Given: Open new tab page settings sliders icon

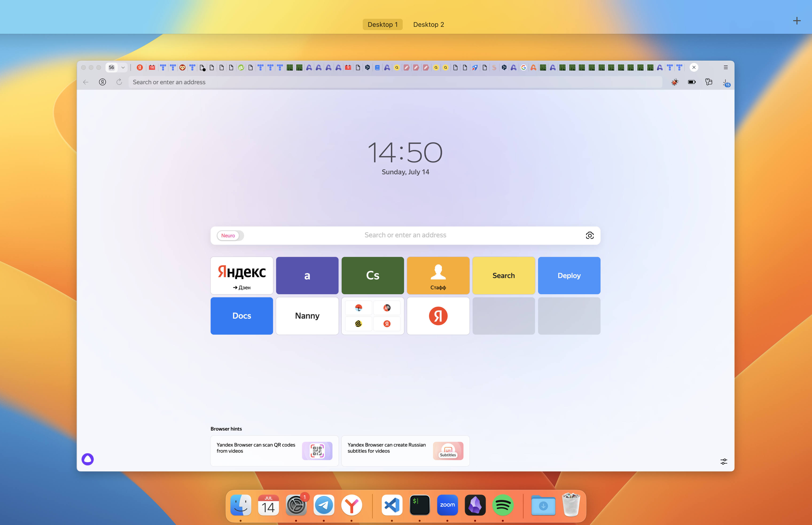Looking at the screenshot, I should (724, 461).
